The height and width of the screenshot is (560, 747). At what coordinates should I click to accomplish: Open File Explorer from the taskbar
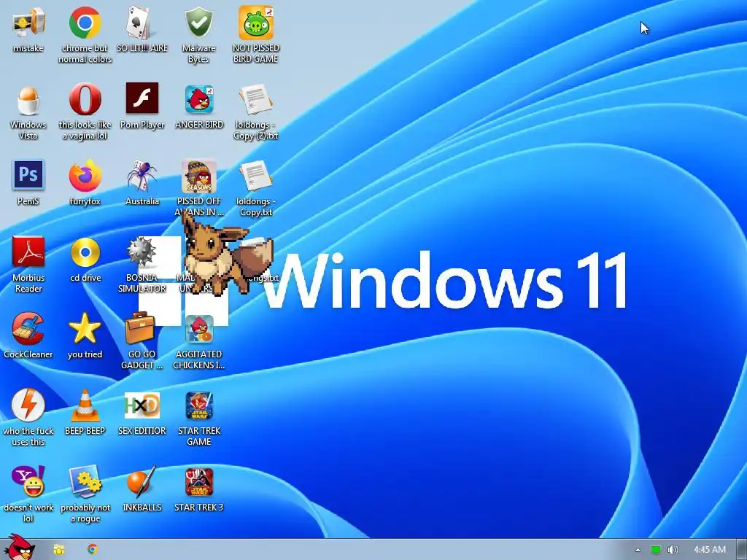(59, 550)
